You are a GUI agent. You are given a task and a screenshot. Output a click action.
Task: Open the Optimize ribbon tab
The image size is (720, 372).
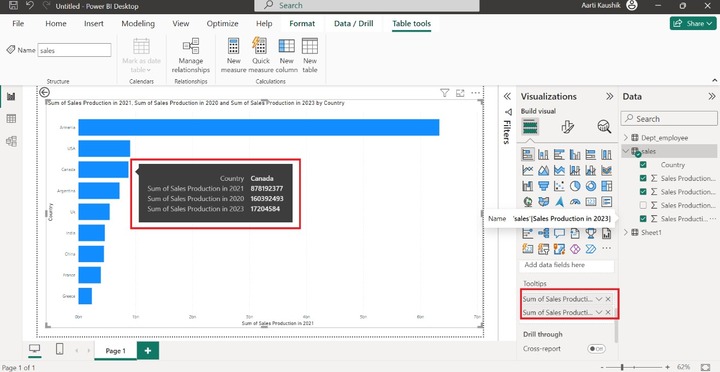pyautogui.click(x=222, y=23)
